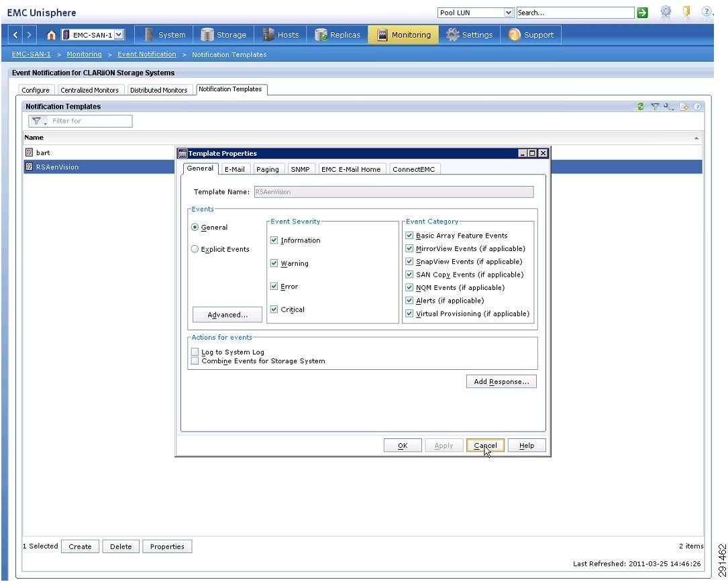728x582 pixels.
Task: Switch to the Paging tab
Action: (x=268, y=169)
